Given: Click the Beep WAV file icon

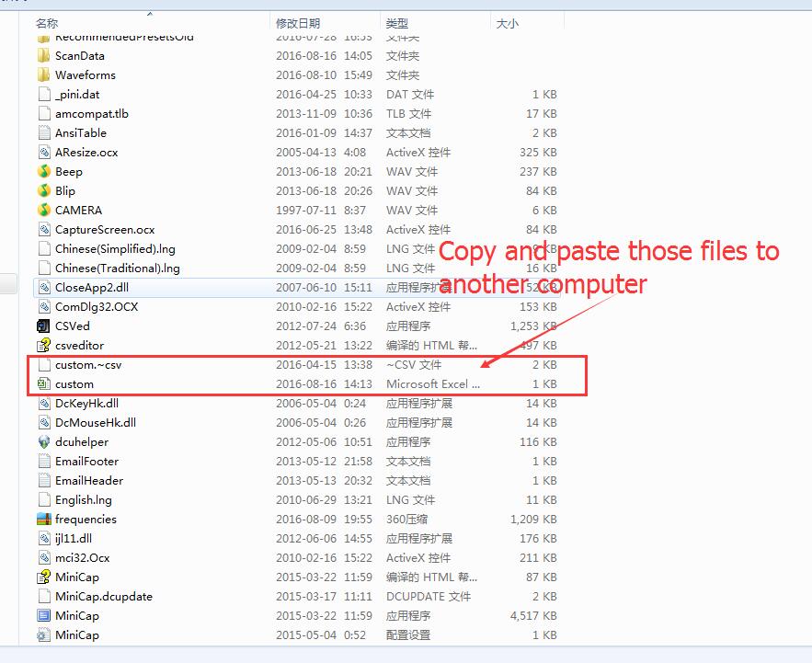Looking at the screenshot, I should tap(43, 171).
